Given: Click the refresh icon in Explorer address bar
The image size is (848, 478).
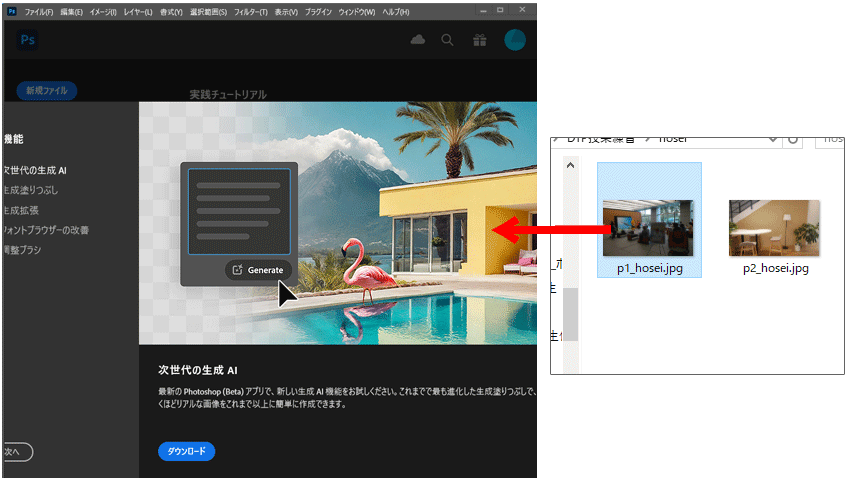Looking at the screenshot, I should pos(794,140).
